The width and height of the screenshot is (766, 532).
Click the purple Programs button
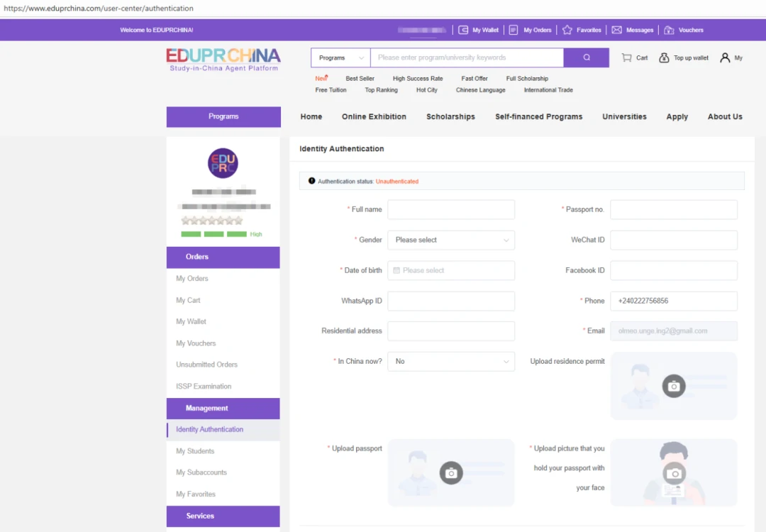[223, 116]
